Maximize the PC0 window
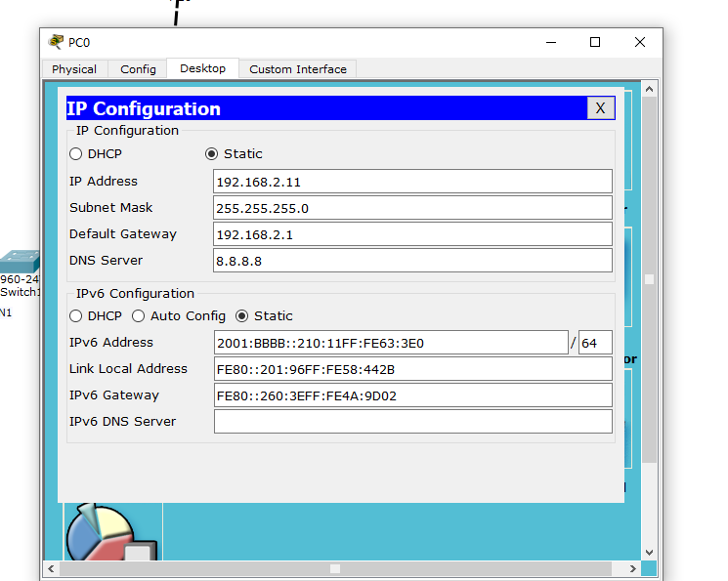The height and width of the screenshot is (581, 728). click(595, 42)
